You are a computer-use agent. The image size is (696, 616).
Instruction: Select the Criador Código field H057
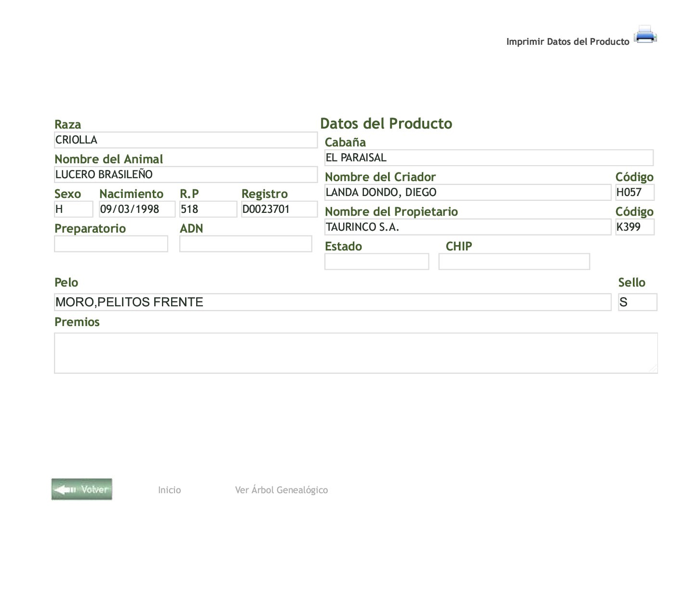click(634, 193)
